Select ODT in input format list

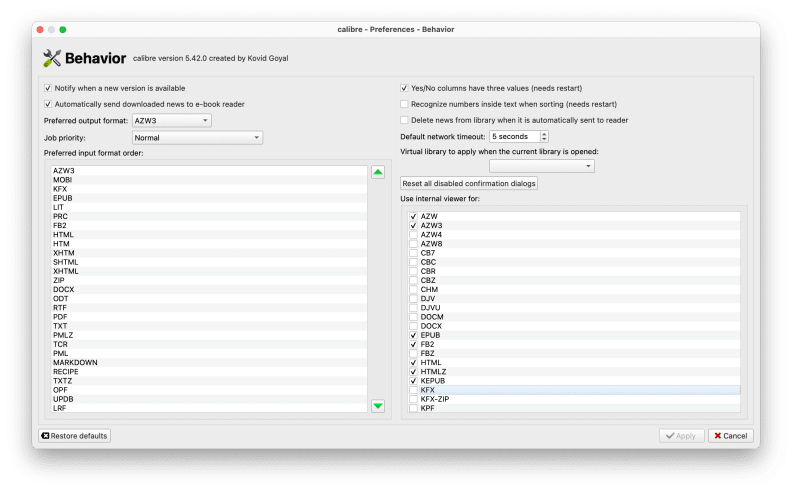(x=209, y=299)
